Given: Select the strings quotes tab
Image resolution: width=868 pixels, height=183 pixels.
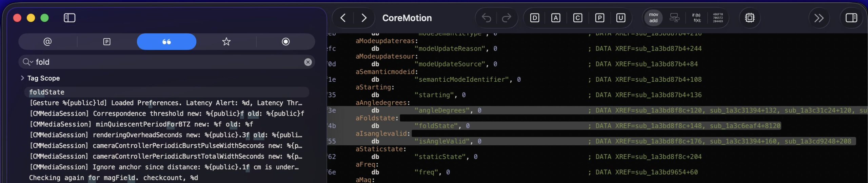Looking at the screenshot, I should click(x=166, y=42).
